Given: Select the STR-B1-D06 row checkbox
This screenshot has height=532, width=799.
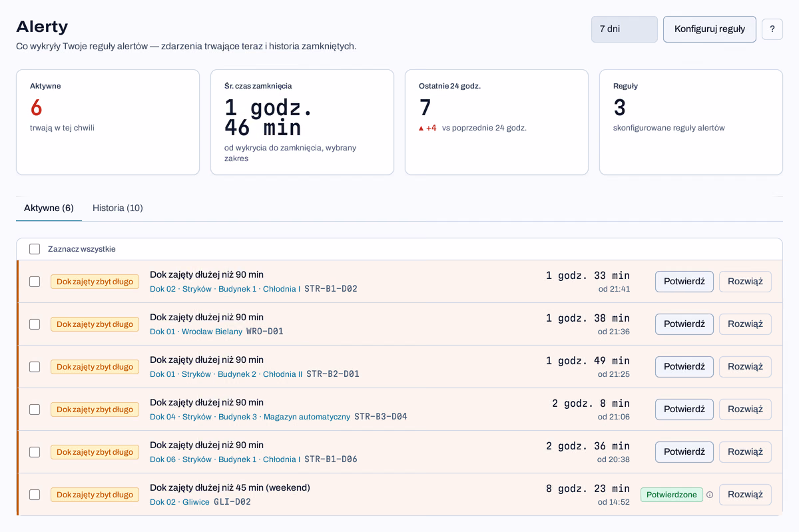Looking at the screenshot, I should [x=35, y=452].
